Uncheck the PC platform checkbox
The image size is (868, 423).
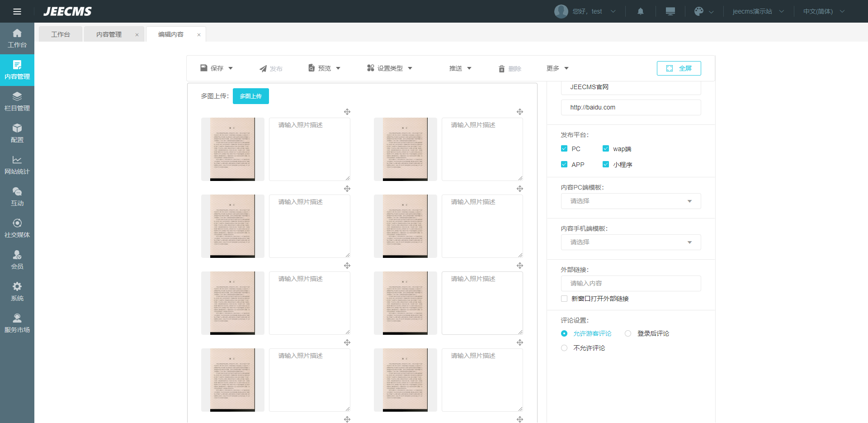pos(564,149)
